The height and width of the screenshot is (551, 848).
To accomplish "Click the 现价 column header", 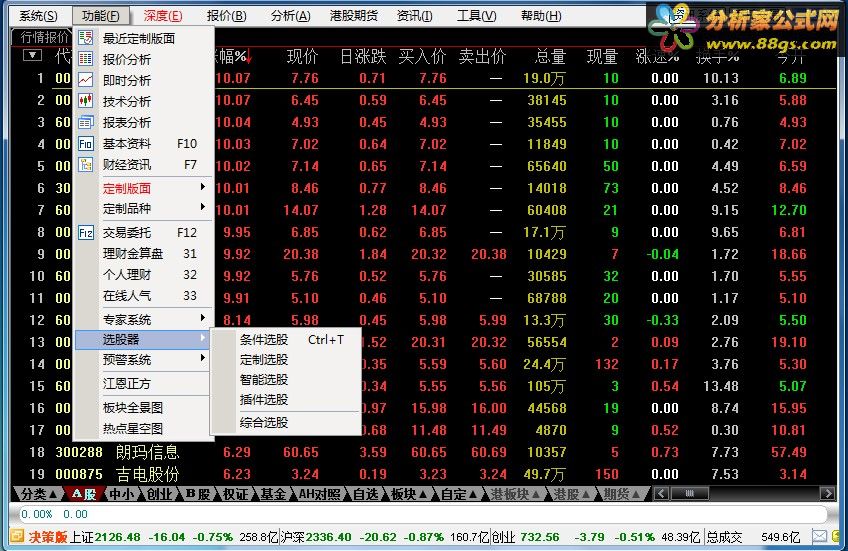I will click(x=302, y=56).
